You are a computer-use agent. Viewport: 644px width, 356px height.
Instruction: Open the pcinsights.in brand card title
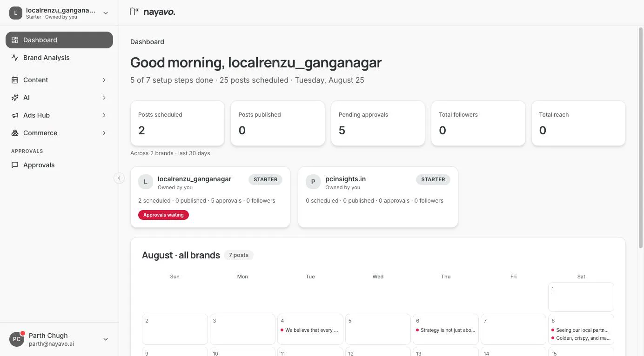345,179
